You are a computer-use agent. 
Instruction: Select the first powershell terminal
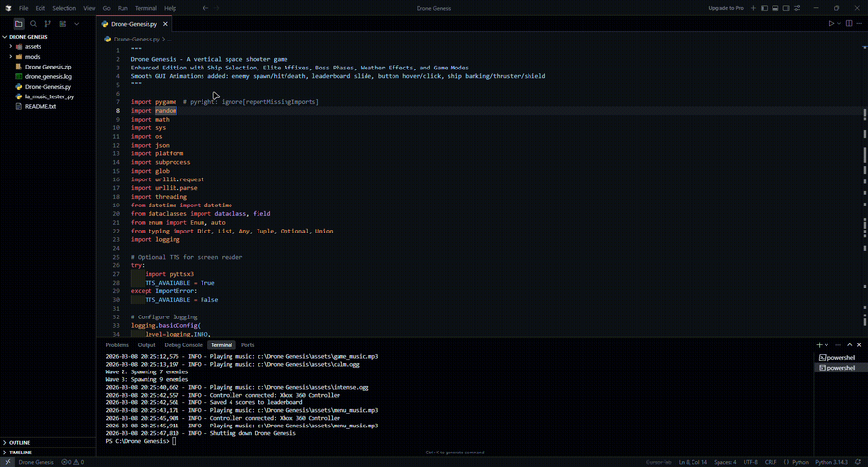tap(841, 358)
